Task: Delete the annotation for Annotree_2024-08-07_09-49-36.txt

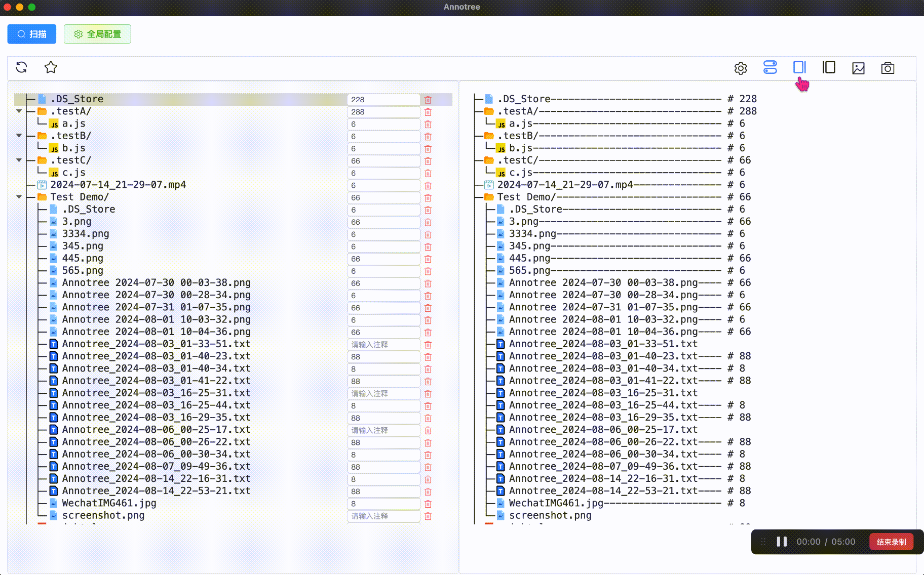Action: [428, 467]
